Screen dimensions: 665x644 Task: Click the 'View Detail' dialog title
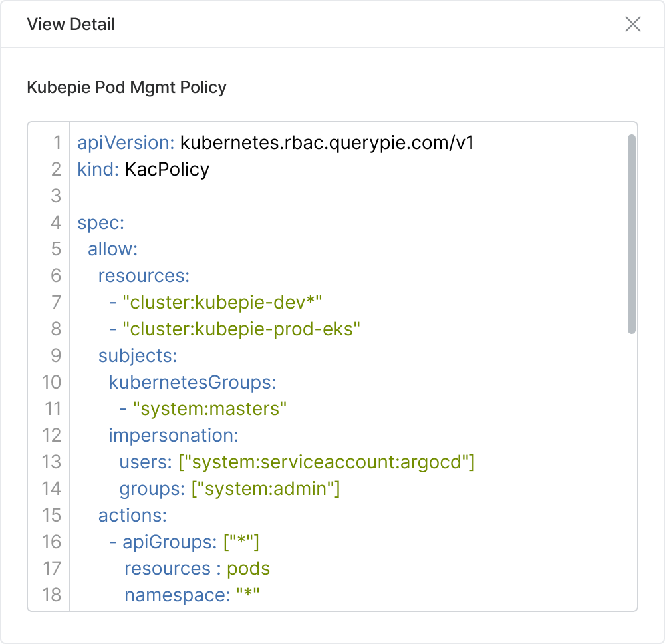pyautogui.click(x=71, y=24)
